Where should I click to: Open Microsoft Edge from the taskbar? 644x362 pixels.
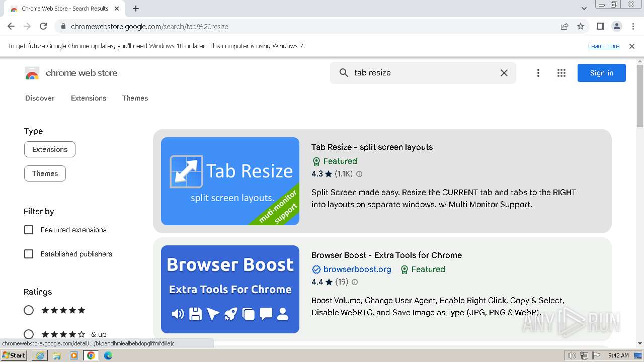[108, 355]
